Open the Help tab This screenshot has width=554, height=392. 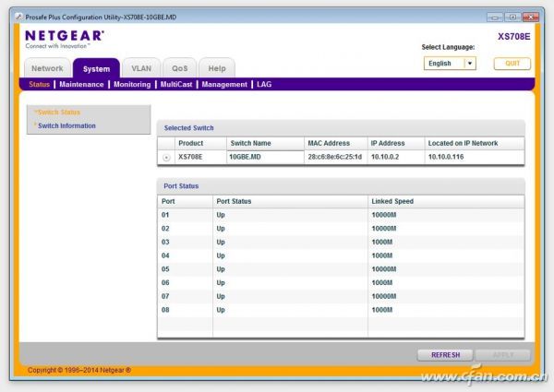point(217,68)
